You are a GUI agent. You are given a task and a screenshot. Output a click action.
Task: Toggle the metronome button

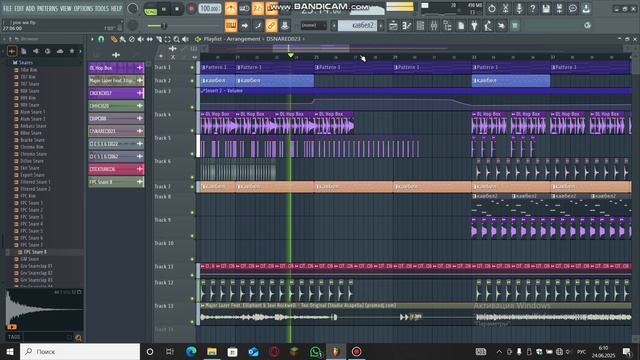231,9
